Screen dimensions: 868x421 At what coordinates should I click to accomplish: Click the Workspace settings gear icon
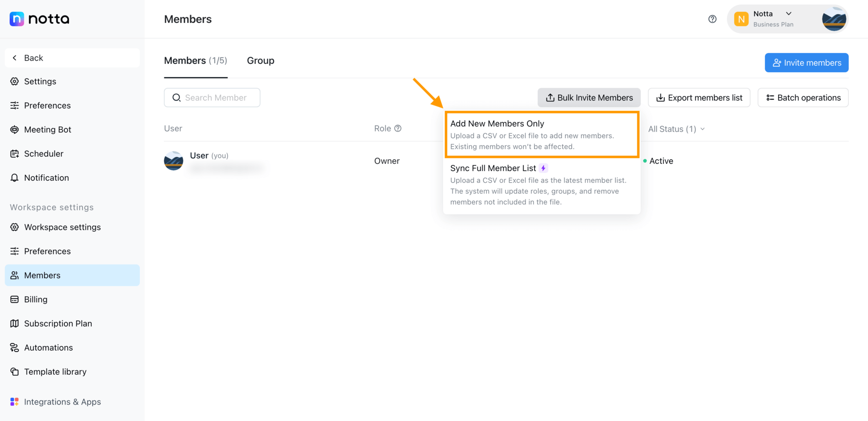pos(15,227)
